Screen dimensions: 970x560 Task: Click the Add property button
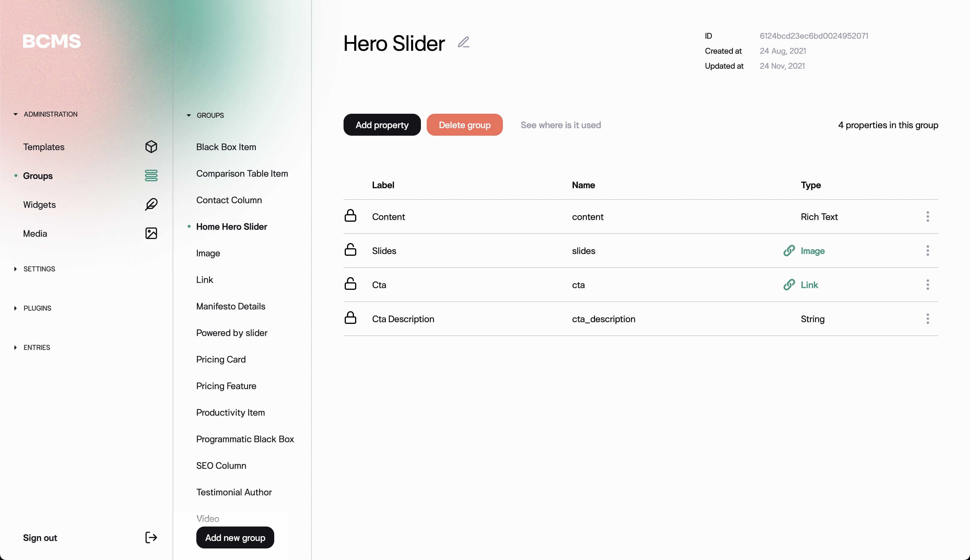pyautogui.click(x=382, y=125)
